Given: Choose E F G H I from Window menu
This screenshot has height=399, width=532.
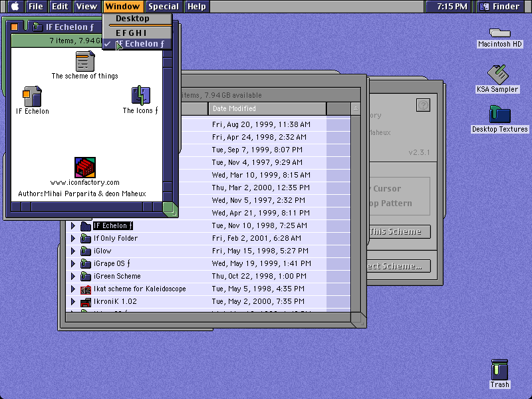Looking at the screenshot, I should pyautogui.click(x=137, y=33).
